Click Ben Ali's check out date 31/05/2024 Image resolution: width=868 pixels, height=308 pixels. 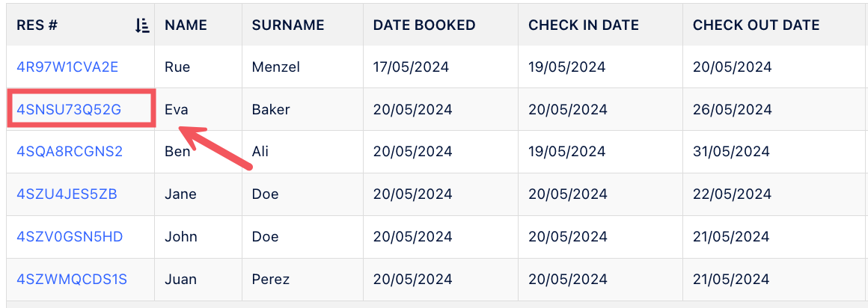[731, 152]
